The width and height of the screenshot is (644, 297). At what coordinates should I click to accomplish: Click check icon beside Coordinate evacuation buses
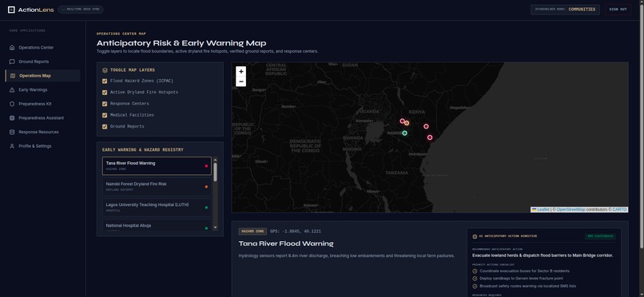point(475,271)
